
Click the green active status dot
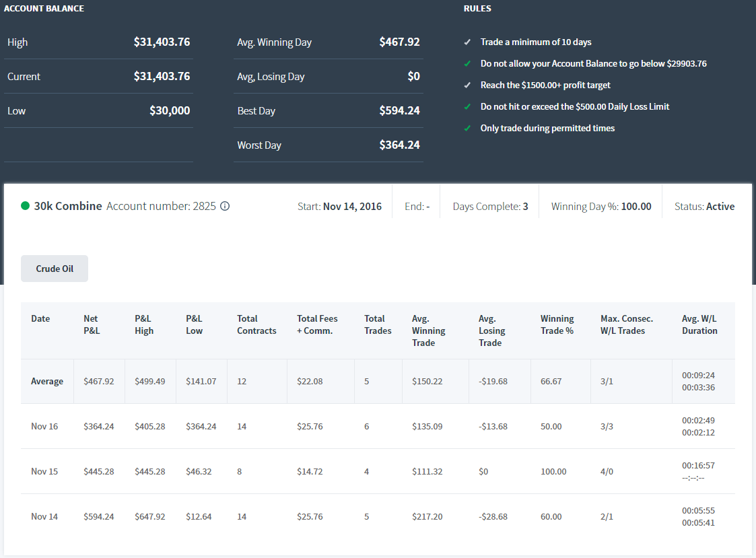coord(26,206)
